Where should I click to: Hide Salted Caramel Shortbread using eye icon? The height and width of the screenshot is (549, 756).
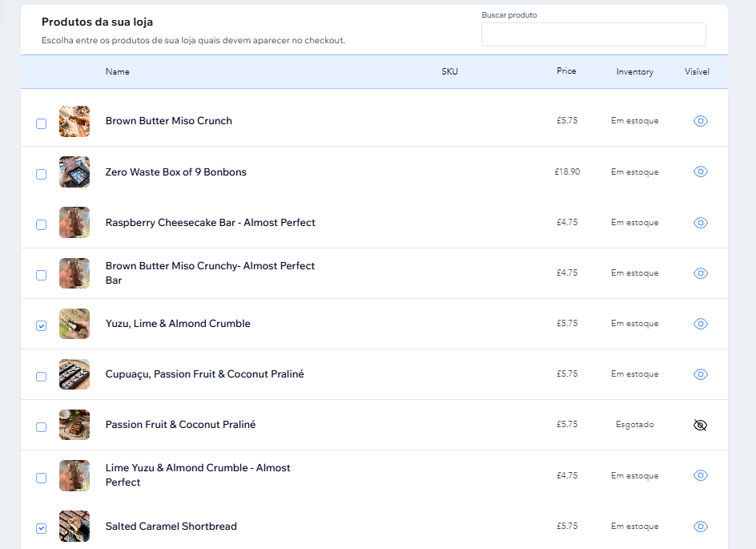click(700, 527)
